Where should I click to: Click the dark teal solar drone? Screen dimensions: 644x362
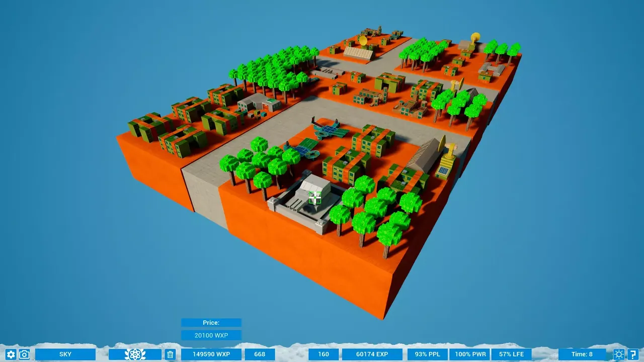pos(330,130)
